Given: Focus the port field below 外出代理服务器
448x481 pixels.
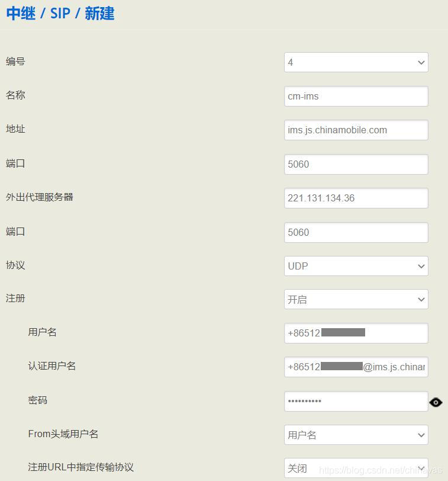Looking at the screenshot, I should pos(356,232).
